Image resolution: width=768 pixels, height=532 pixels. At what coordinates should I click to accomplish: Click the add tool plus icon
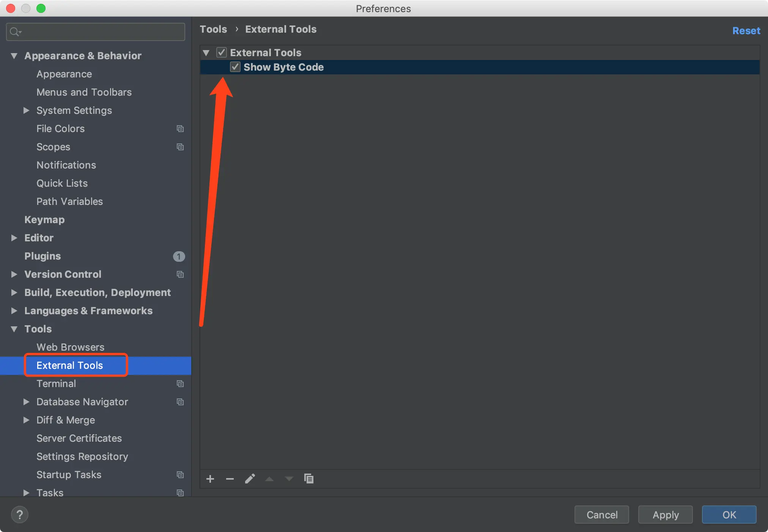pos(210,479)
